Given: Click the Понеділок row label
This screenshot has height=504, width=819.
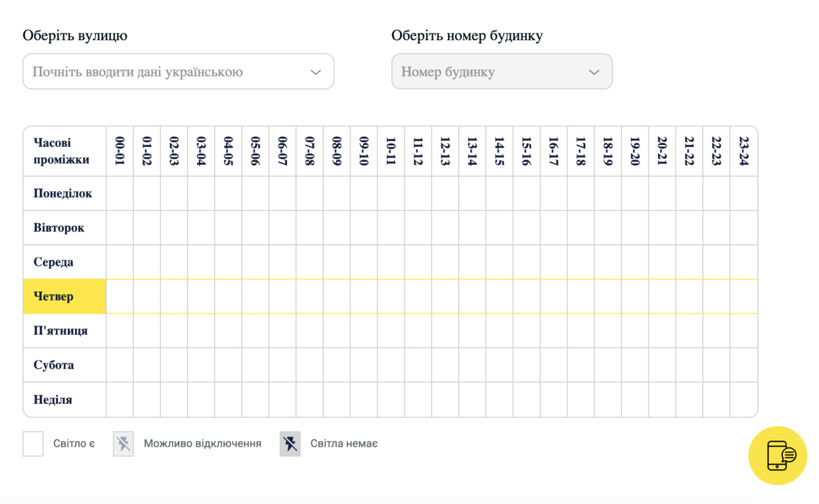Looking at the screenshot, I should tap(64, 194).
